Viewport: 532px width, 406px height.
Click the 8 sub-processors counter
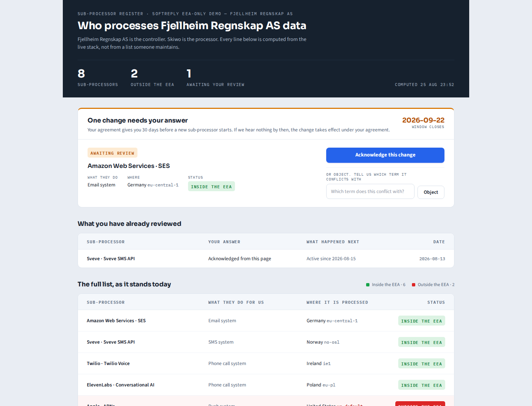98,78
